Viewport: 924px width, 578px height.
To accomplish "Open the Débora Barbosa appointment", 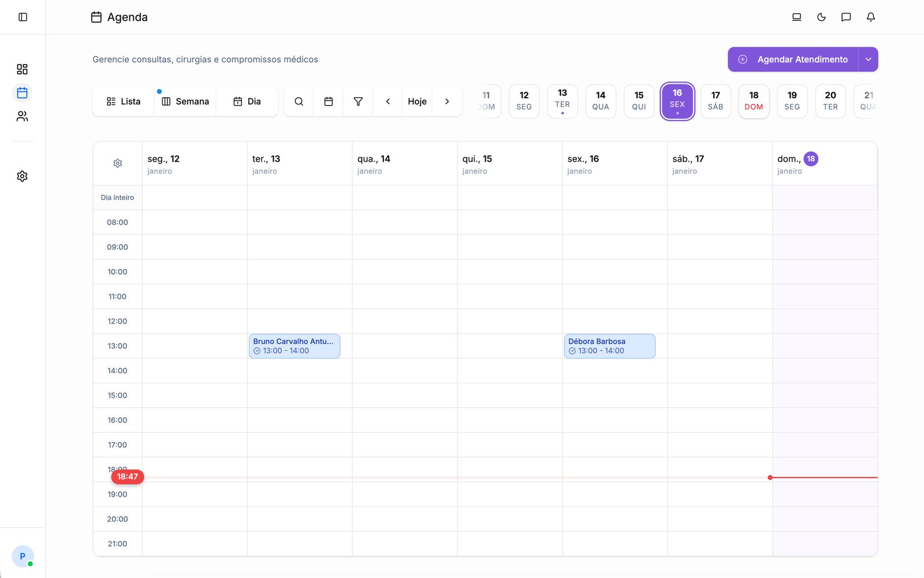I will [x=609, y=346].
